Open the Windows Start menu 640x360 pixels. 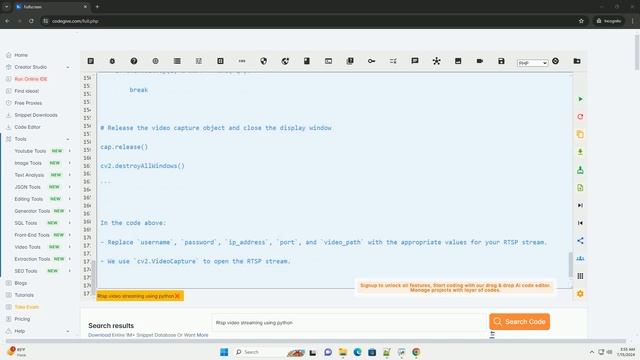click(x=224, y=352)
